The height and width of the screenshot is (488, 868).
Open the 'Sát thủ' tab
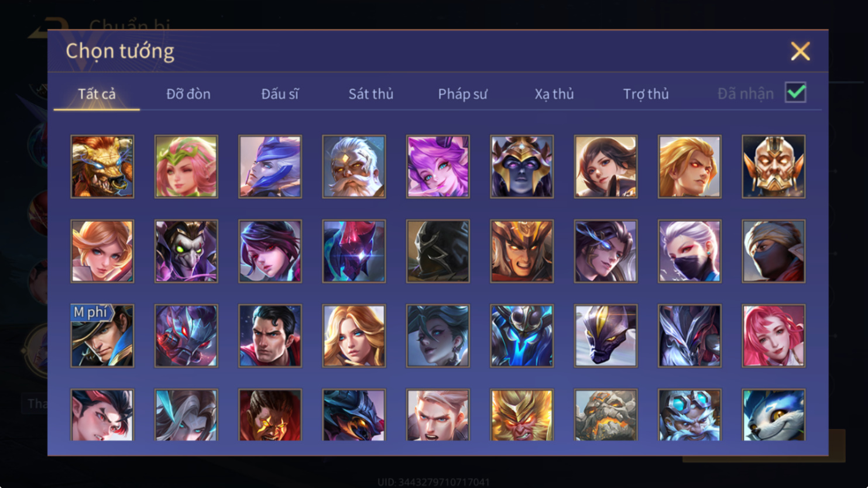(x=371, y=94)
